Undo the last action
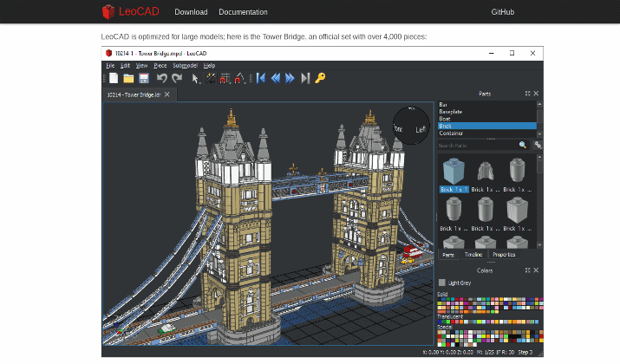Image resolution: width=620 pixels, height=364 pixels. tap(162, 78)
